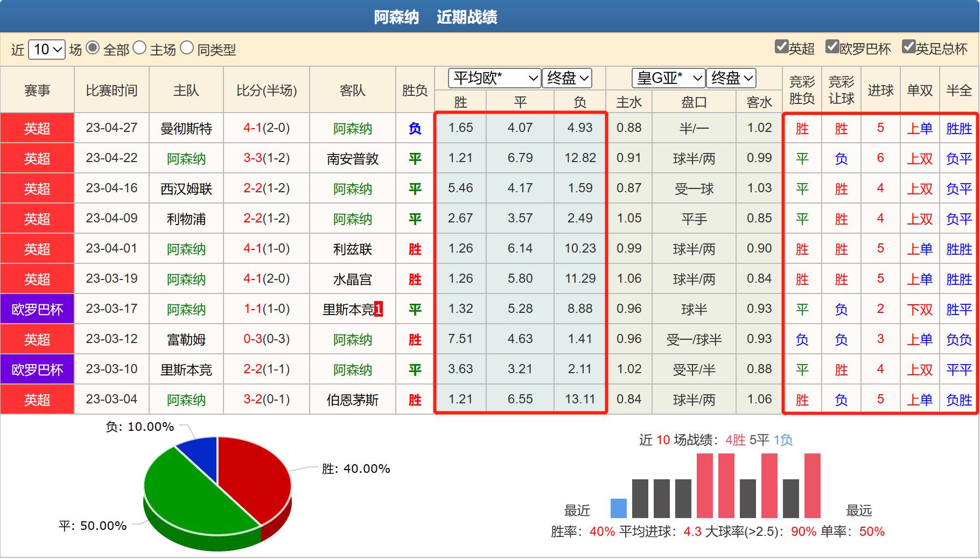Click the 里斯本竞 team link dated 23-03-10
The image size is (980, 559).
coord(186,369)
